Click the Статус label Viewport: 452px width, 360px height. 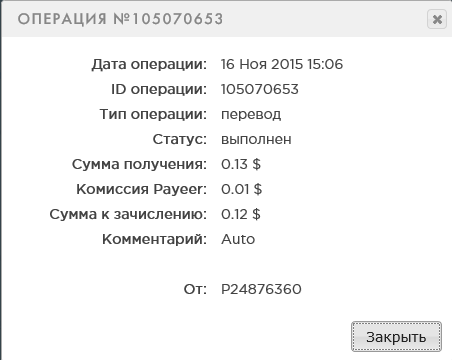(180, 139)
